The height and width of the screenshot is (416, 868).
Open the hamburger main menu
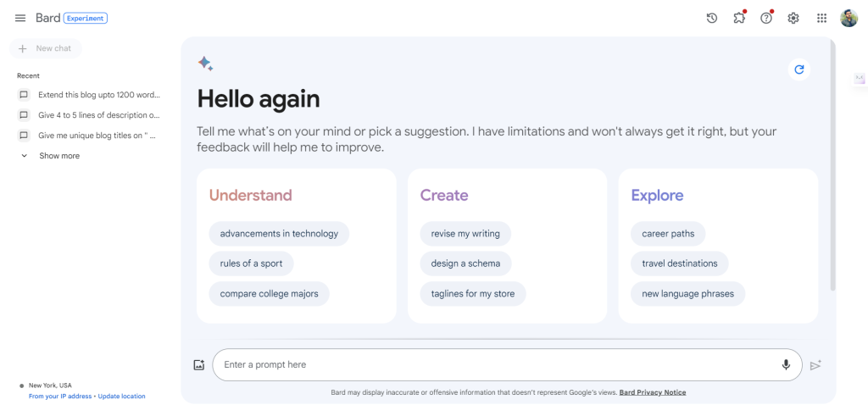[x=20, y=18]
